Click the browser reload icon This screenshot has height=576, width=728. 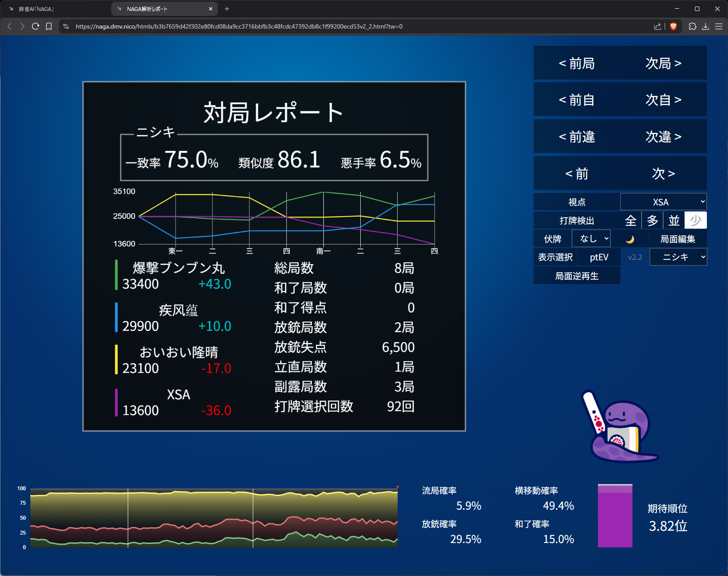tap(36, 26)
